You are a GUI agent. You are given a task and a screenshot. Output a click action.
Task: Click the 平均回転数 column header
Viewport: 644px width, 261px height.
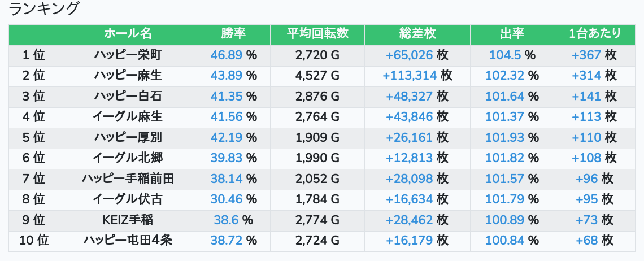point(317,34)
